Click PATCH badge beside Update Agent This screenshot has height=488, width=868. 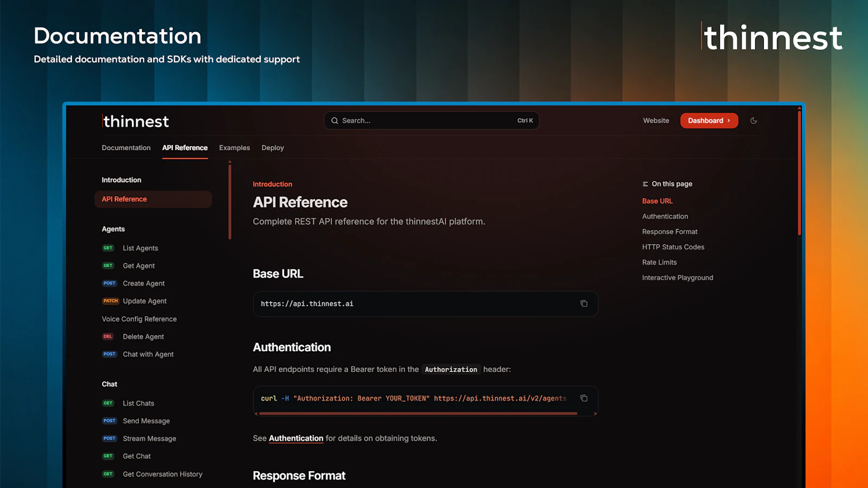(x=111, y=301)
